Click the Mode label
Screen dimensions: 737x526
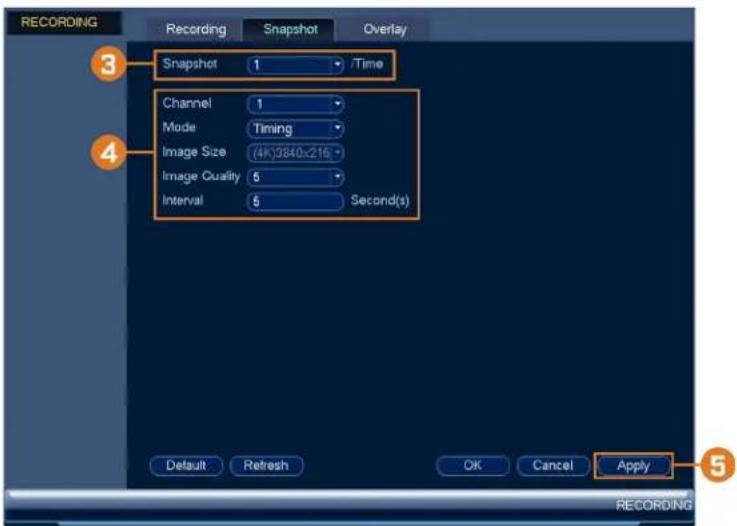tap(179, 127)
